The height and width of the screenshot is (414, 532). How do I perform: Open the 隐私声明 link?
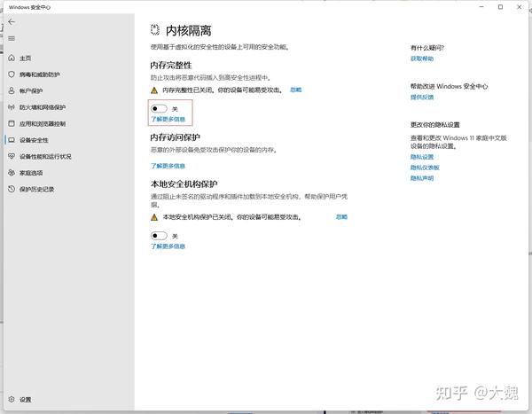click(x=422, y=178)
